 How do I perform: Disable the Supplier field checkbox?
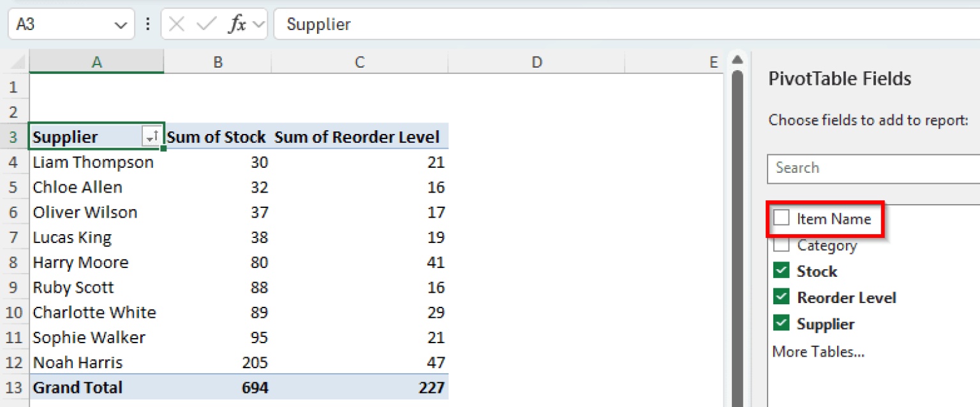[782, 323]
